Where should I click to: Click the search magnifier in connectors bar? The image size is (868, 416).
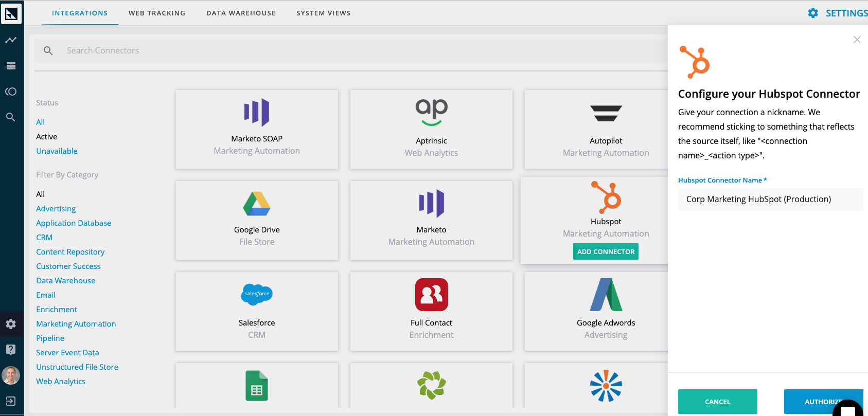48,50
